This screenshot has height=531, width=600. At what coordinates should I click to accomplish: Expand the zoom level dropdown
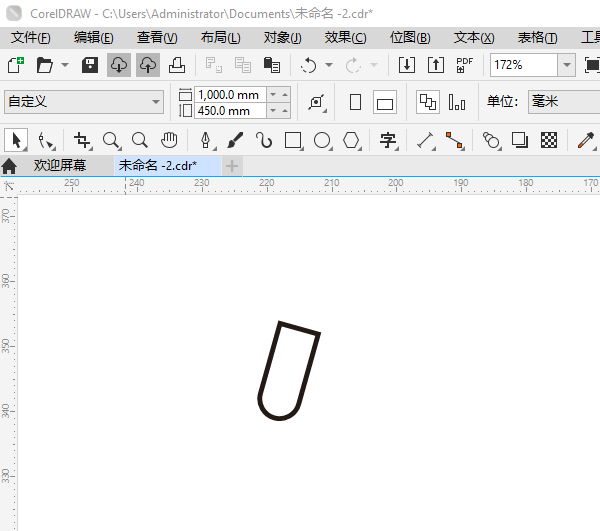pyautogui.click(x=567, y=65)
